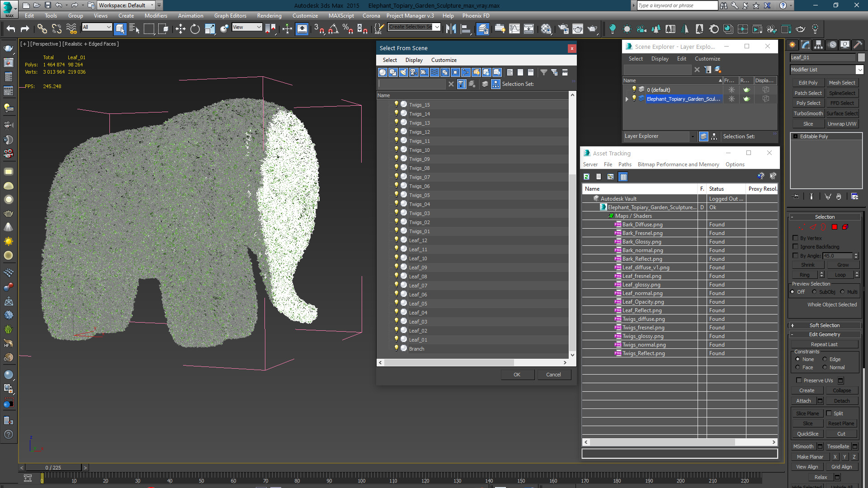Screen dimensions: 868x488
Task: Open the Rendering menu
Action: 269,16
